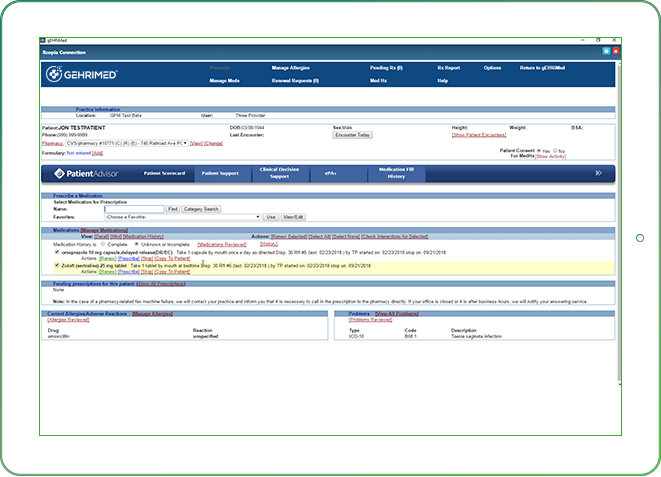The width and height of the screenshot is (661, 477).
Task: Select No for Patient Consent
Action: pos(555,150)
